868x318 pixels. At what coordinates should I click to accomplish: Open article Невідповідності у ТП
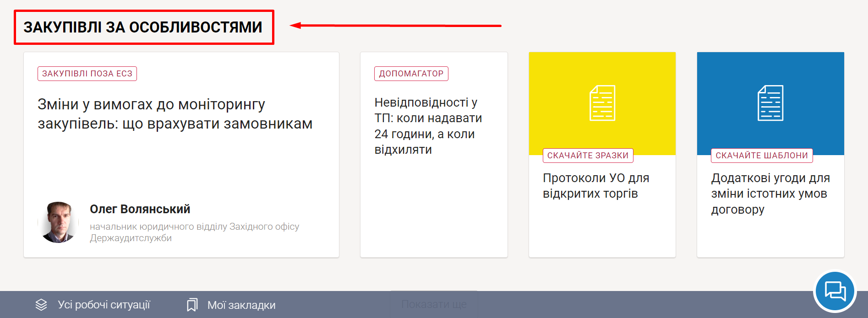pyautogui.click(x=428, y=126)
